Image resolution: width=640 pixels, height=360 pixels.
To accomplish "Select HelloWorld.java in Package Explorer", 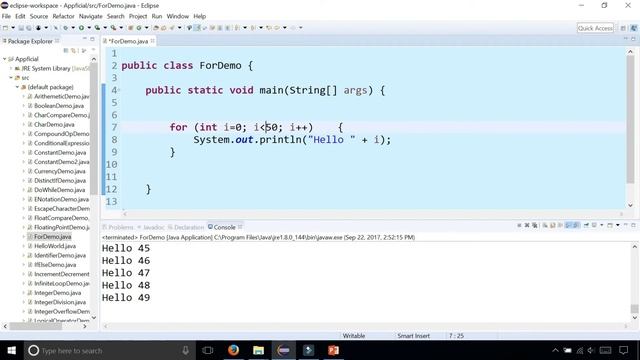I will (55, 246).
